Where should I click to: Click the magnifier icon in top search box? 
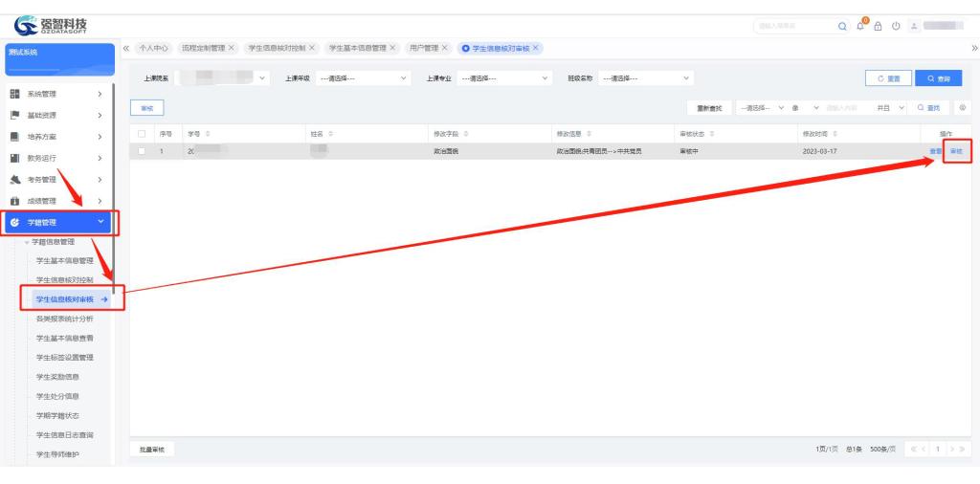point(843,26)
